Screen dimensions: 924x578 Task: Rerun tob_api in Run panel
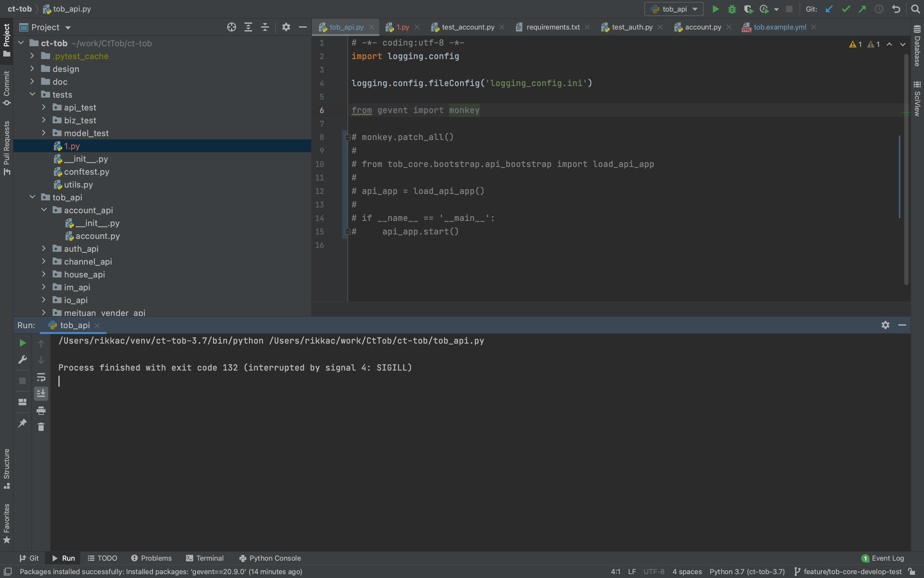pyautogui.click(x=22, y=343)
